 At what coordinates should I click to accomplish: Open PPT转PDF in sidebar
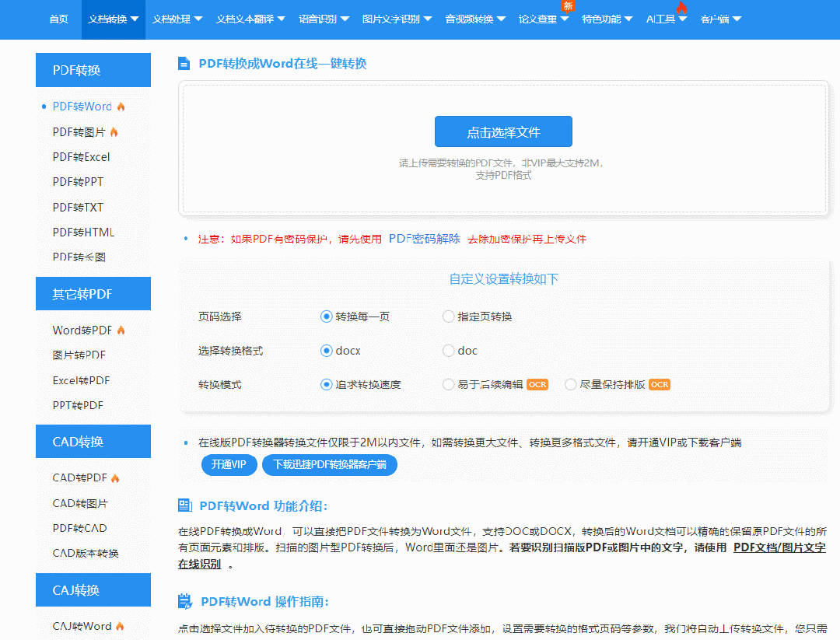pos(79,405)
